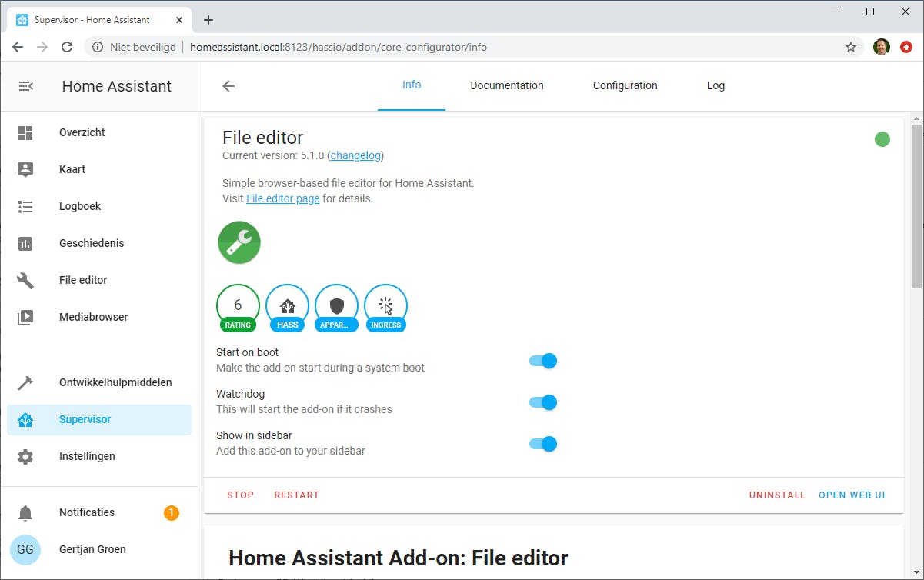Turn off the Watchdog toggle
924x580 pixels.
point(543,402)
